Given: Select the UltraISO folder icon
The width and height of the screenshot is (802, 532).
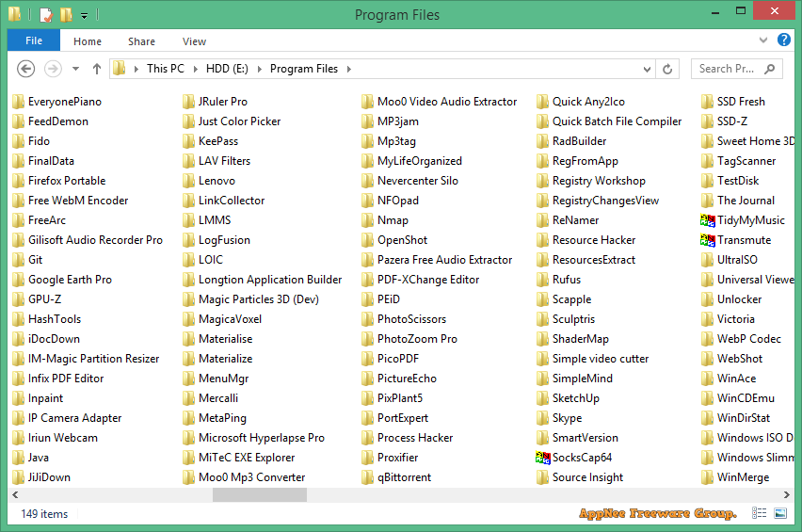Looking at the screenshot, I should tap(707, 260).
